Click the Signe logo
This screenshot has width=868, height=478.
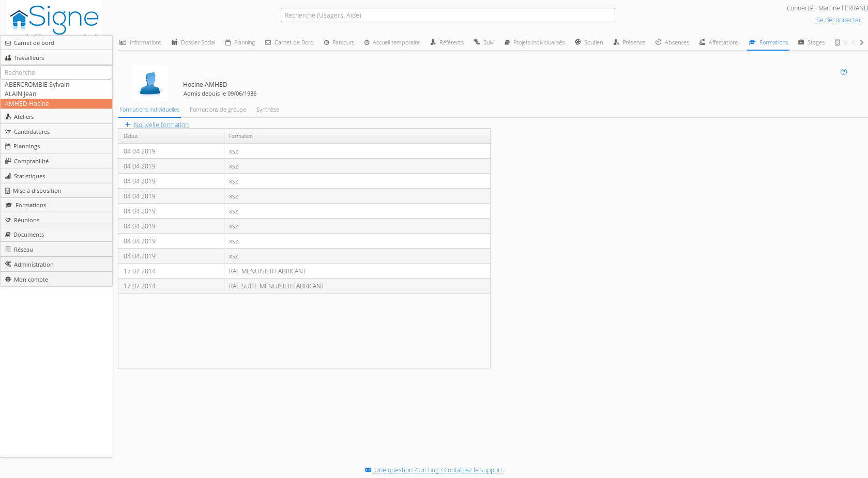coord(54,19)
